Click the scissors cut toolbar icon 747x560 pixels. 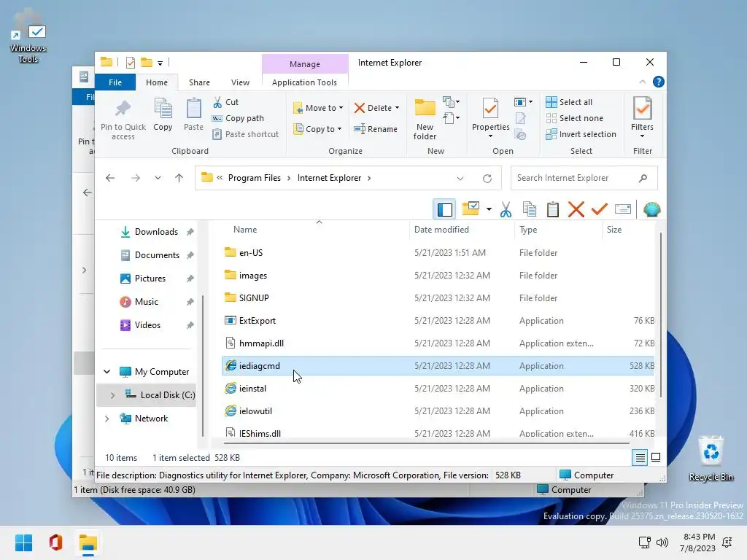coord(506,209)
